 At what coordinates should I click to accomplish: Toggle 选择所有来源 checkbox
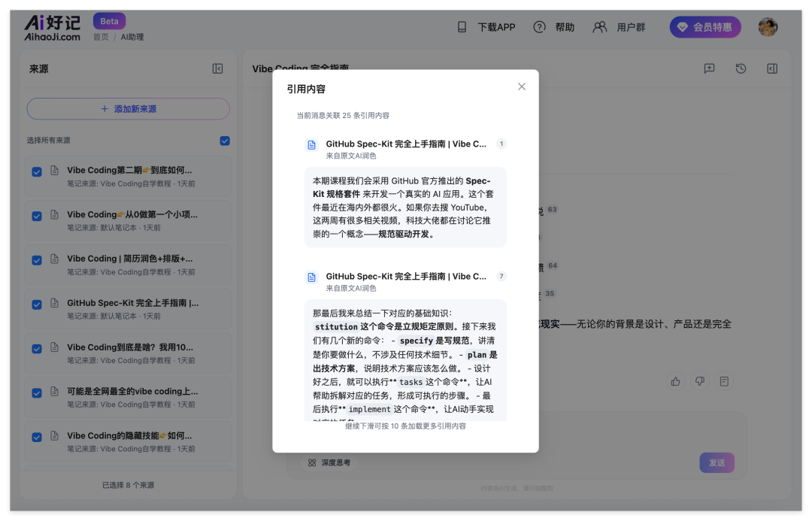(225, 141)
